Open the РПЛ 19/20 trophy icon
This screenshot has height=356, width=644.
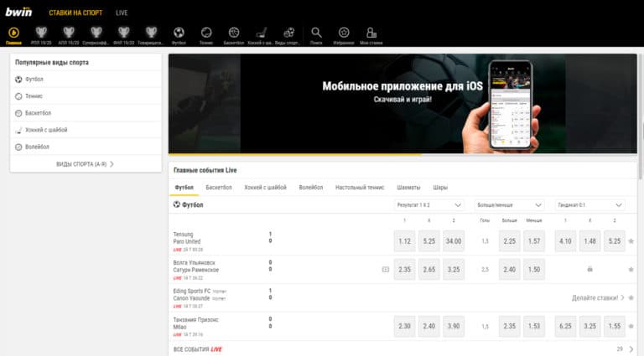point(41,36)
